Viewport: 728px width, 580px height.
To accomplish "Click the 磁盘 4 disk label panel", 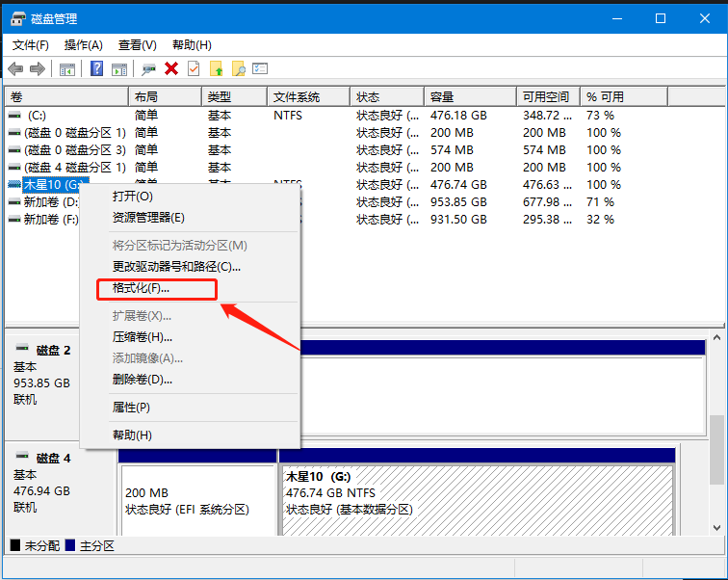I will tap(60, 482).
